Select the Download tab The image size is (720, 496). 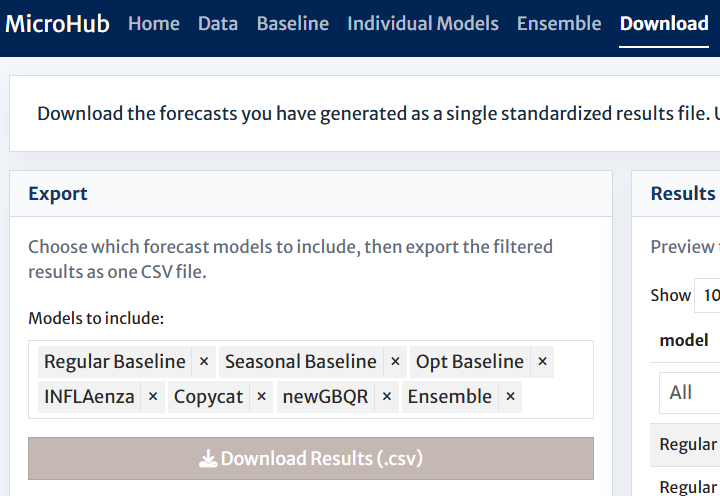tap(664, 23)
